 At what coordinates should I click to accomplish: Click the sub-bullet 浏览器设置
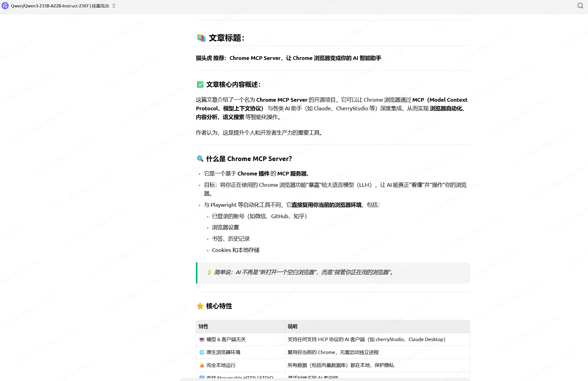[x=225, y=227]
